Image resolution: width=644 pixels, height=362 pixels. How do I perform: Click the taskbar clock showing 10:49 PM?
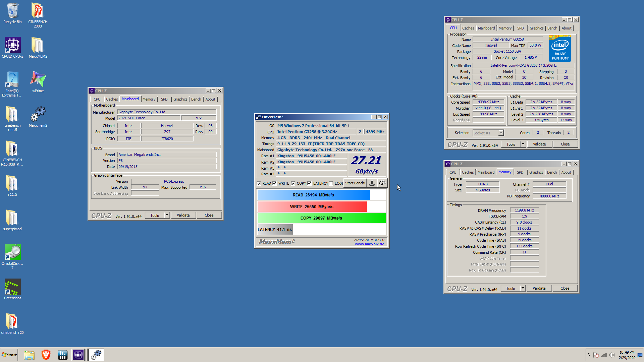pos(627,355)
